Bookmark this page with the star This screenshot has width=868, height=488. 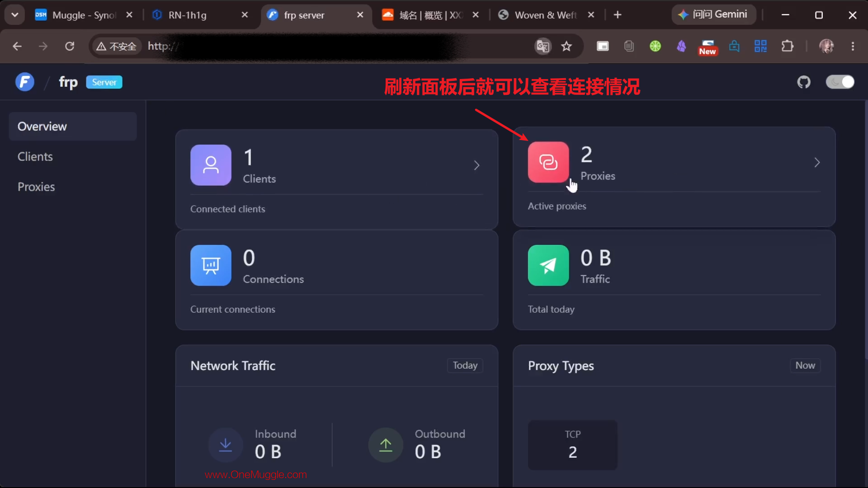point(566,46)
